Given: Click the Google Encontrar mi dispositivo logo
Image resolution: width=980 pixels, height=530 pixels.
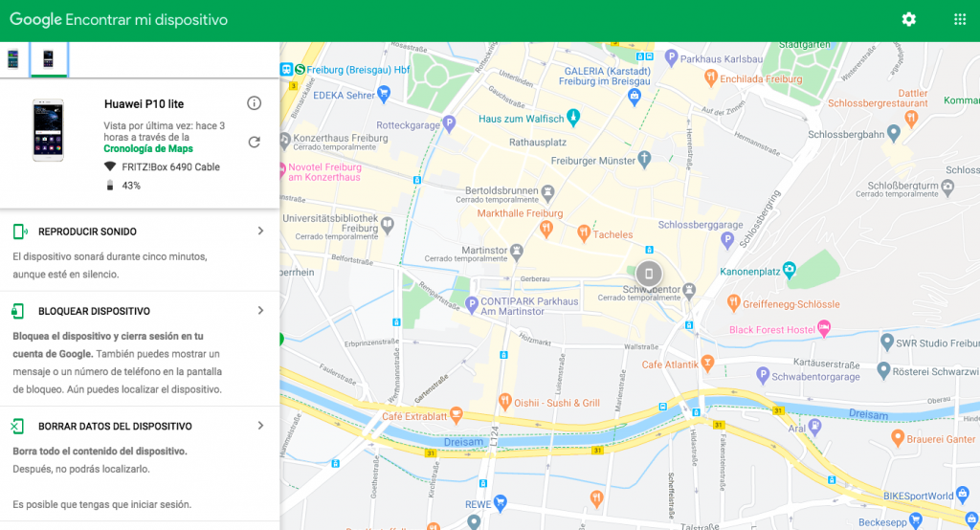Looking at the screenshot, I should pyautogui.click(x=119, y=19).
